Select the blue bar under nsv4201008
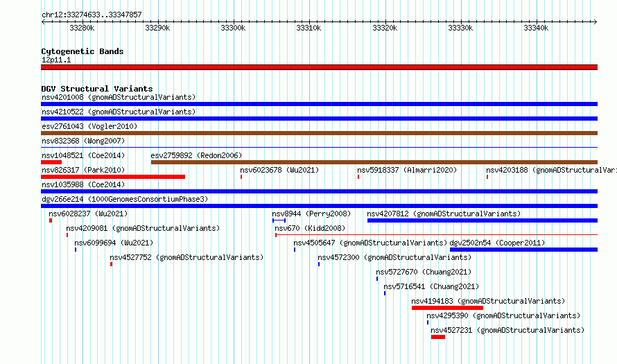This screenshot has width=617, height=364. point(319,104)
